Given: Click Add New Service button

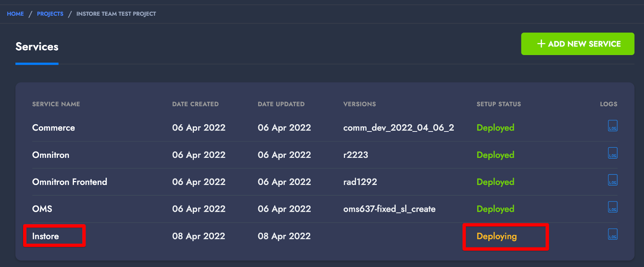Looking at the screenshot, I should 578,44.
